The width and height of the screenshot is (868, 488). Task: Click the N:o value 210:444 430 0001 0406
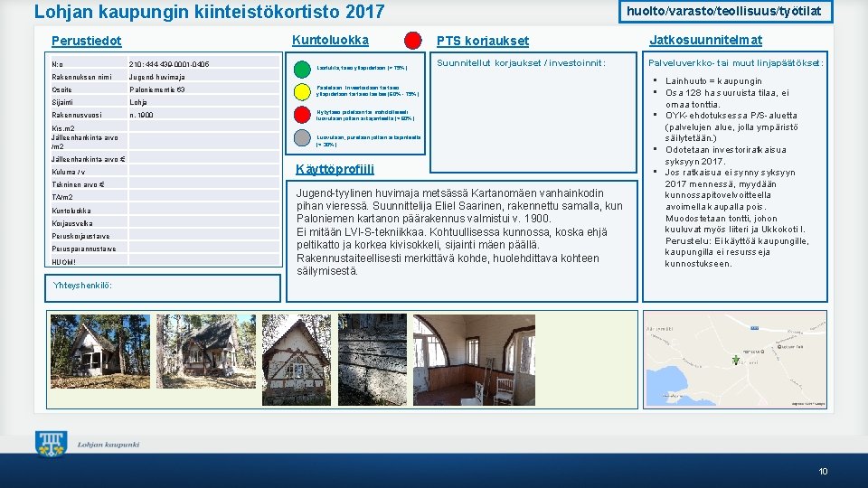[x=169, y=64]
